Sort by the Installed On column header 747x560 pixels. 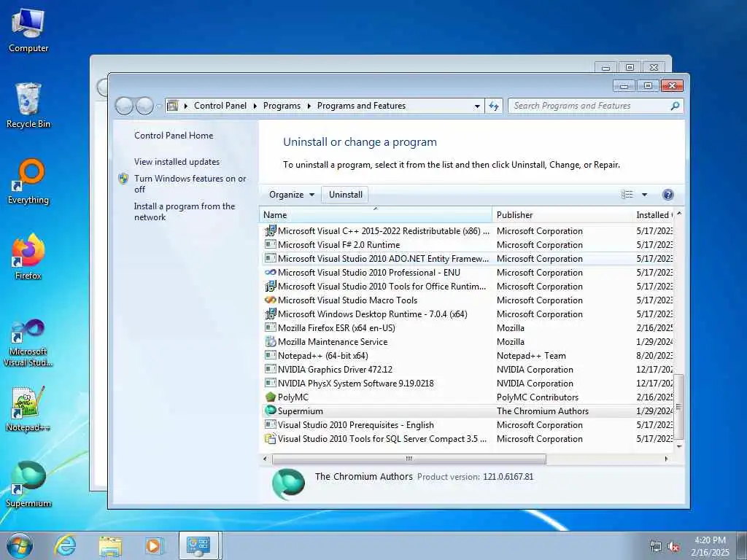[x=654, y=215]
